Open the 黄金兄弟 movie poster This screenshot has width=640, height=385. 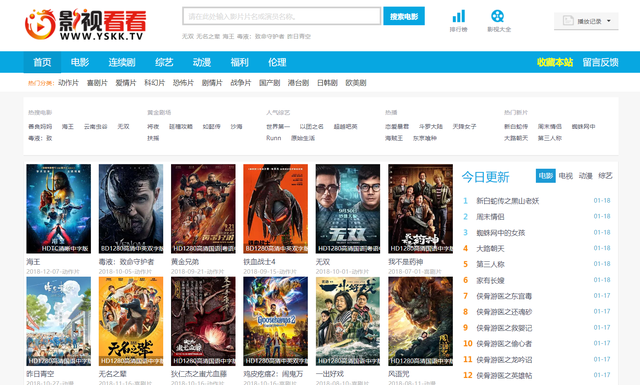click(203, 209)
